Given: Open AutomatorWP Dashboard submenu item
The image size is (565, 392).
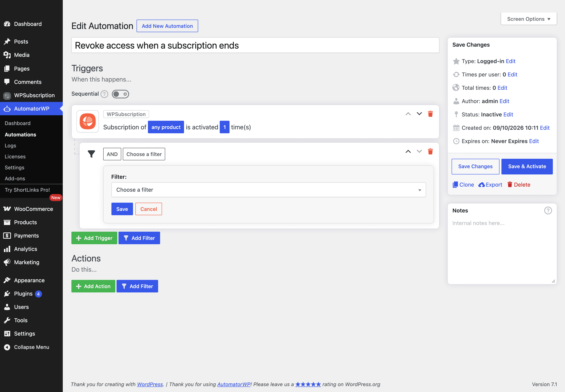Looking at the screenshot, I should click(17, 123).
